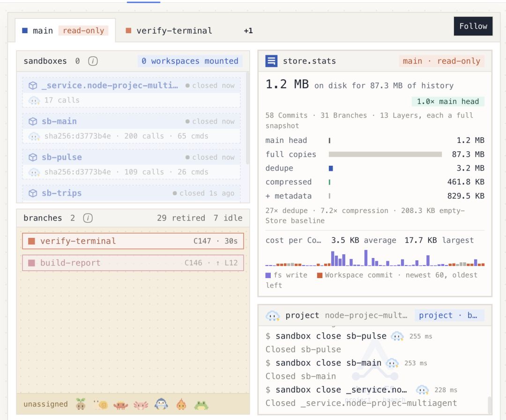
Task: Click the sb-main sandbox cube icon
Action: [x=33, y=122]
